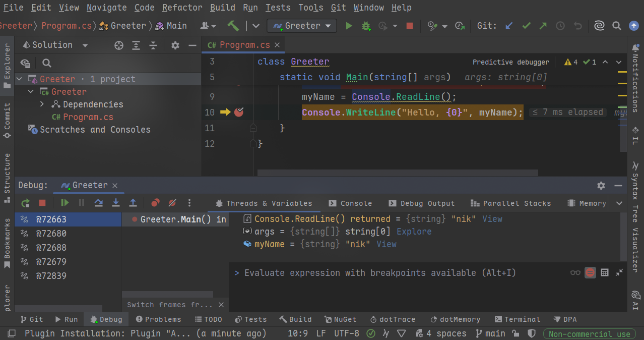This screenshot has width=644, height=340.
Task: Switch to the Parallel Stacks tab
Action: [510, 203]
